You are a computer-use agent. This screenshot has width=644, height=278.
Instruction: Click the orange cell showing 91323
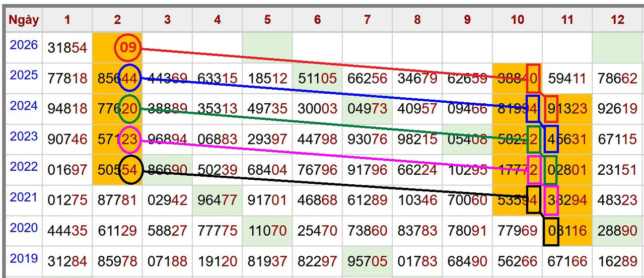567,109
